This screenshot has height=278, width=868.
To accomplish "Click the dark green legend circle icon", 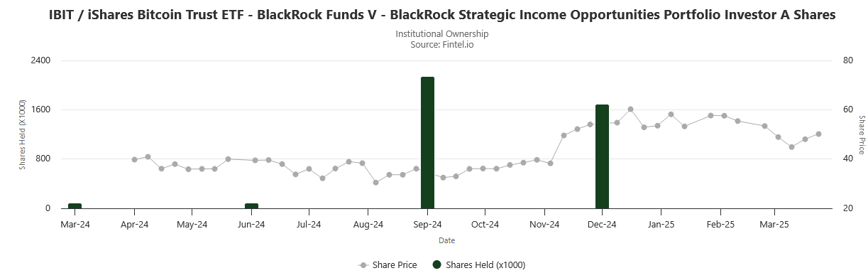I will pyautogui.click(x=437, y=265).
